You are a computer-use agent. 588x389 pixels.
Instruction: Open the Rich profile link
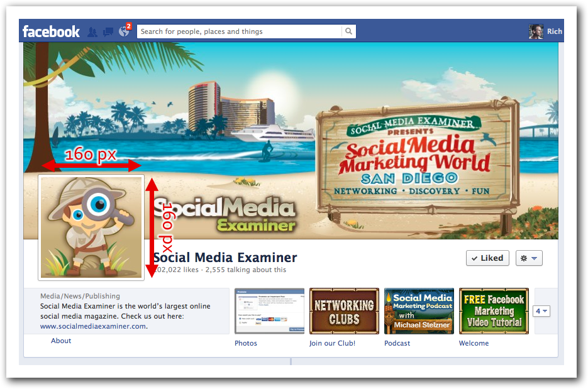(554, 31)
